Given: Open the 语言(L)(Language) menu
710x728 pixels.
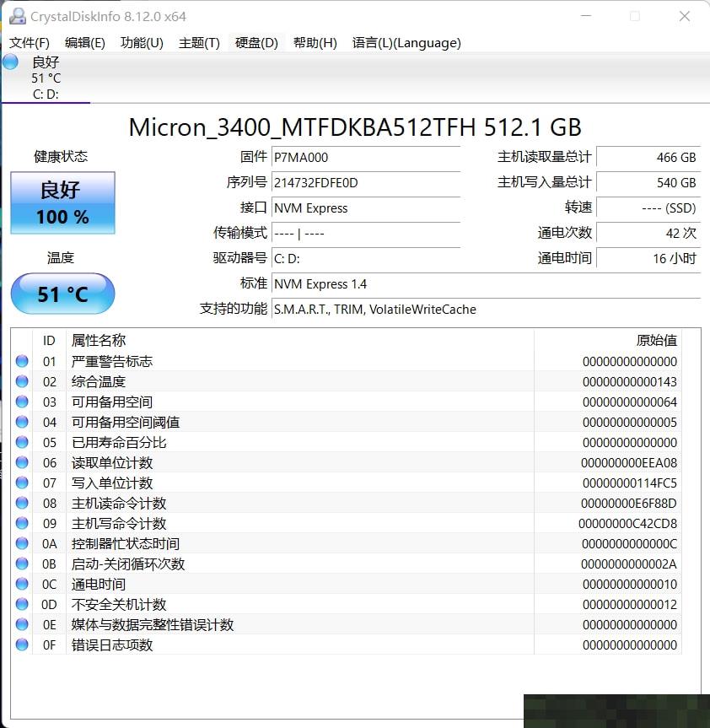Looking at the screenshot, I should (406, 43).
